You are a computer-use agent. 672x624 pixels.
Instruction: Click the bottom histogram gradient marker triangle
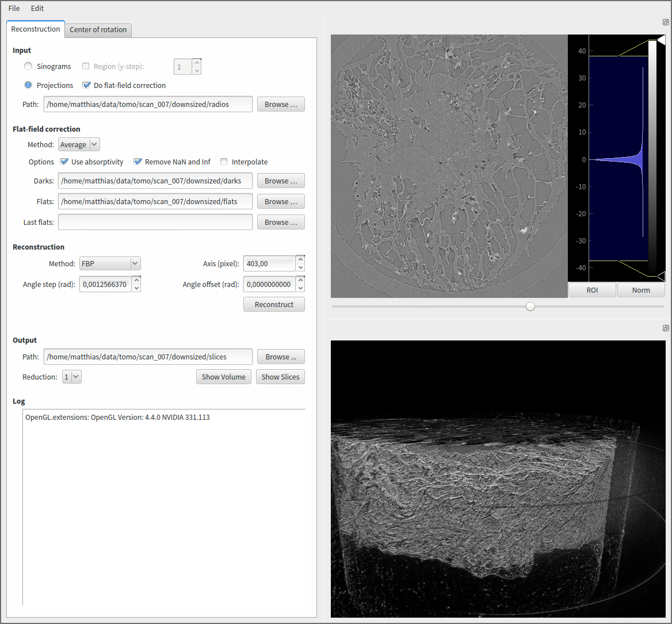661,275
